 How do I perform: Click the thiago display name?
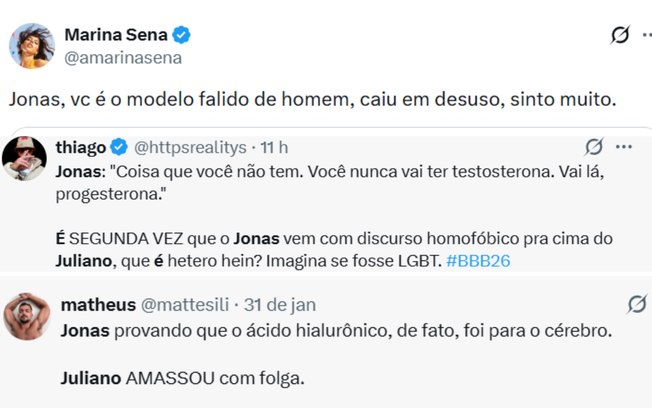(82, 147)
